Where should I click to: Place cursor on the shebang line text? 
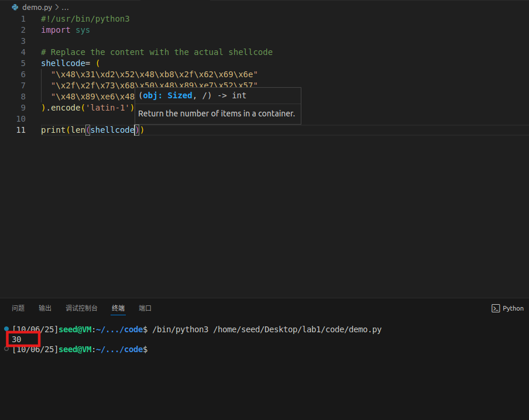[x=85, y=19]
